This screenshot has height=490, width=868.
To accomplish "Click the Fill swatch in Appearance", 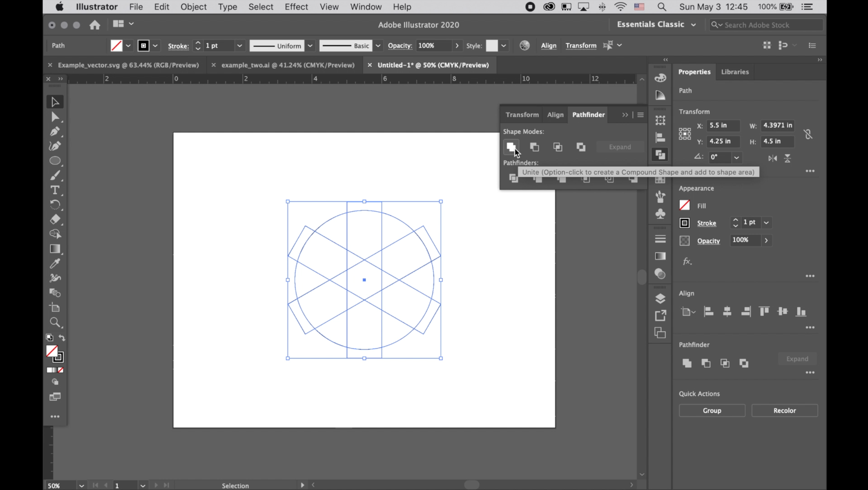I will coord(685,205).
